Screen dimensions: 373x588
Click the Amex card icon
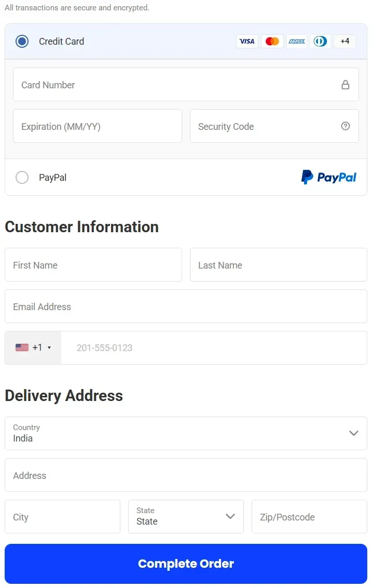click(x=296, y=41)
